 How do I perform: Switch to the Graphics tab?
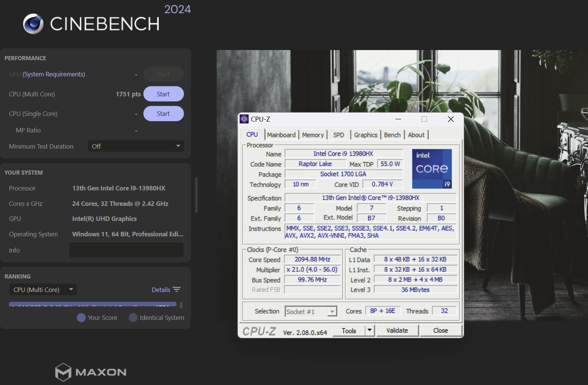pyautogui.click(x=366, y=135)
